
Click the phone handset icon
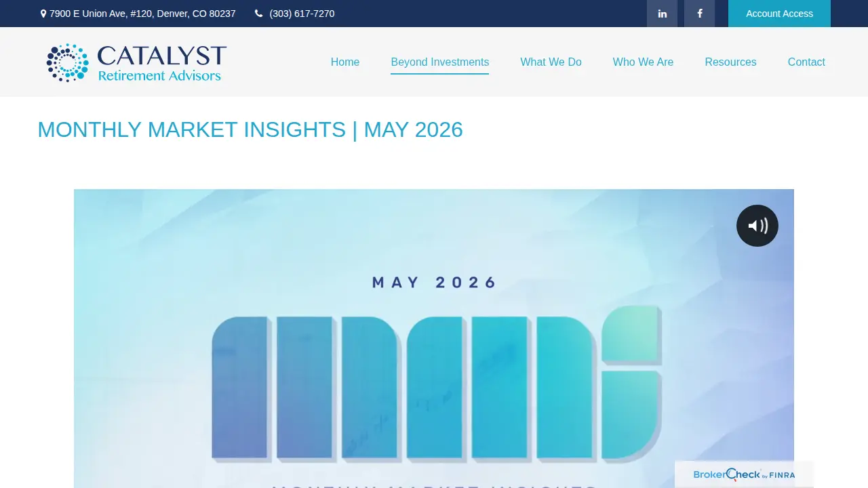258,14
